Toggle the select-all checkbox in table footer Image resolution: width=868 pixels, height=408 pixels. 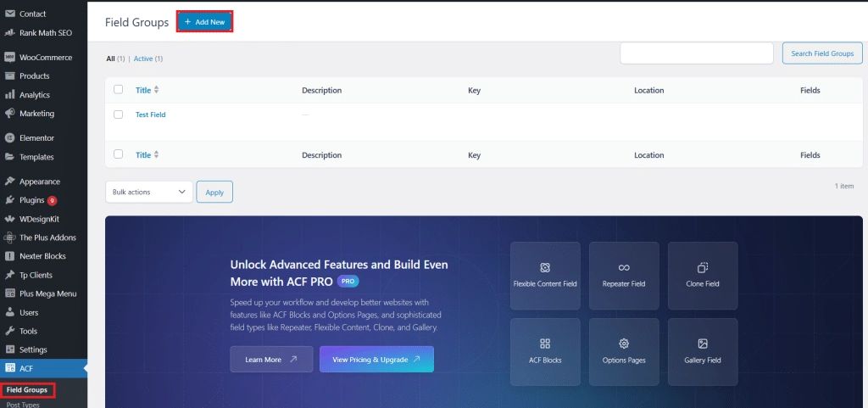(x=119, y=154)
